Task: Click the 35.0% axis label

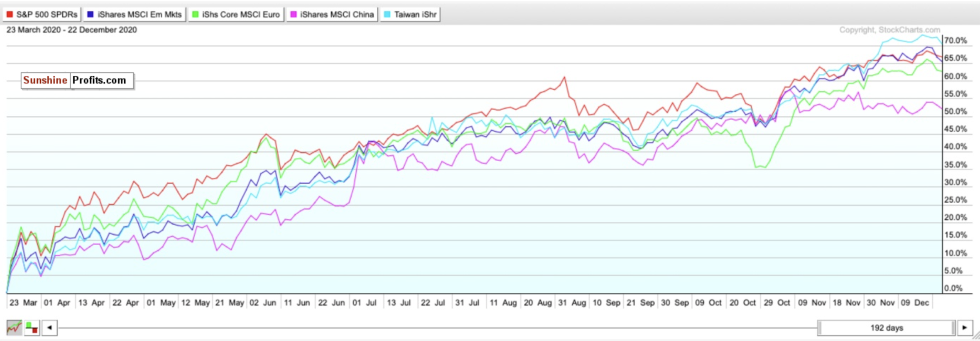Action: click(x=955, y=165)
